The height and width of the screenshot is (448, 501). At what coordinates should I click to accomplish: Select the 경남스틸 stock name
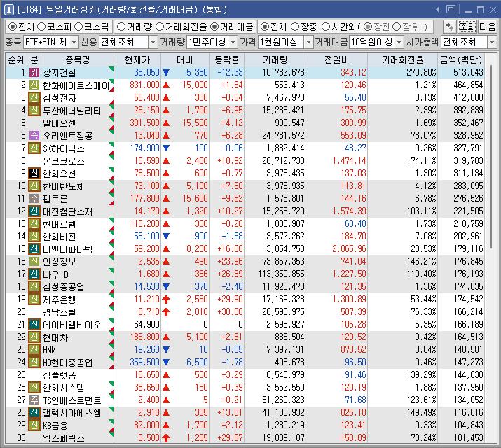point(59,312)
